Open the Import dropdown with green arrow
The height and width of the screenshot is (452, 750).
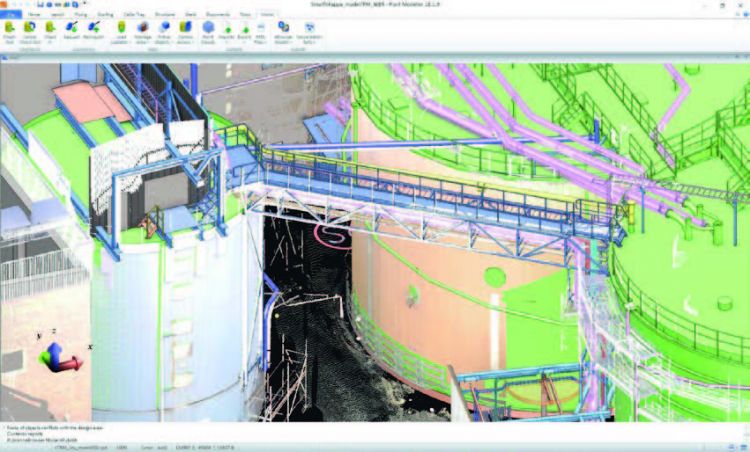227,33
